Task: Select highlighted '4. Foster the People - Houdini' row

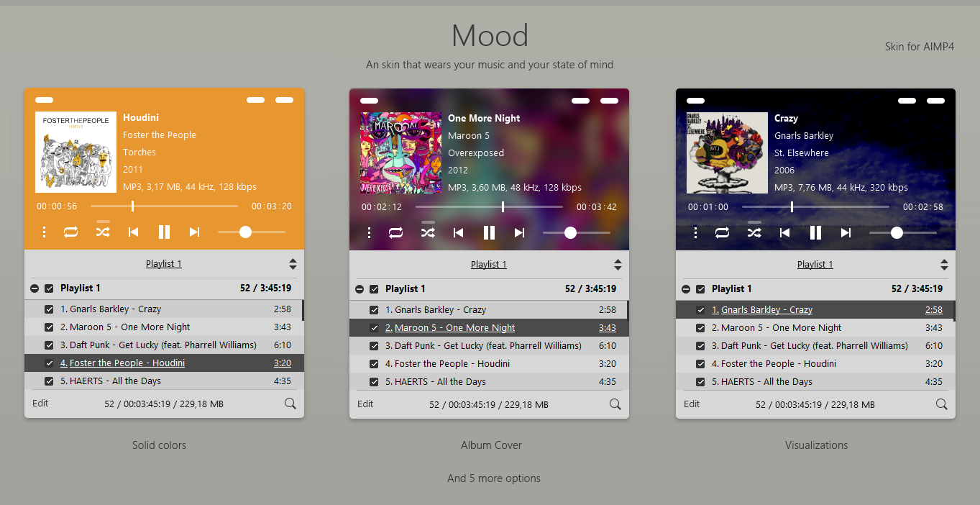Action: pyautogui.click(x=164, y=363)
